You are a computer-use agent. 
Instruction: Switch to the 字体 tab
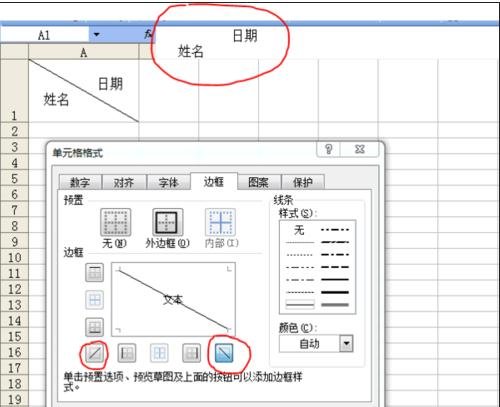169,182
